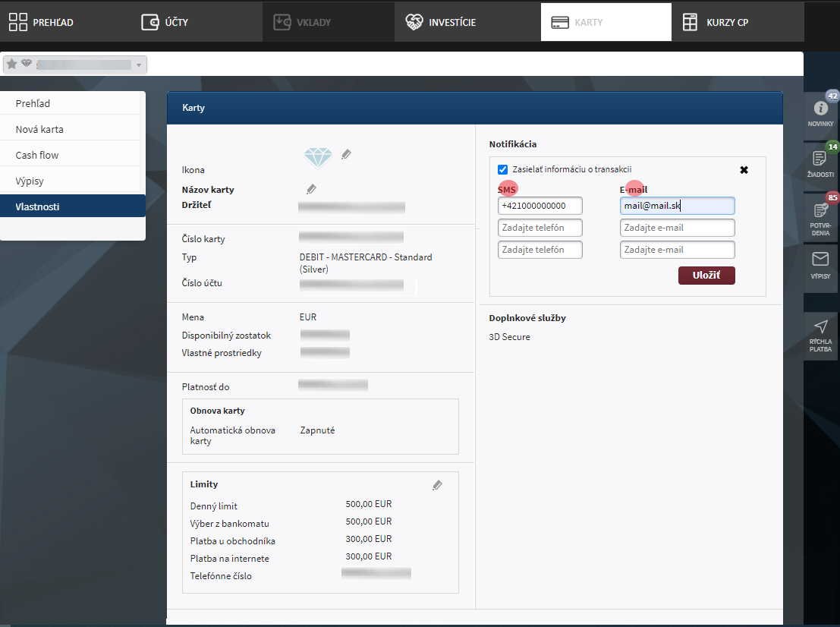Expand the account selector dropdown
The height and width of the screenshot is (627, 840).
coord(139,65)
